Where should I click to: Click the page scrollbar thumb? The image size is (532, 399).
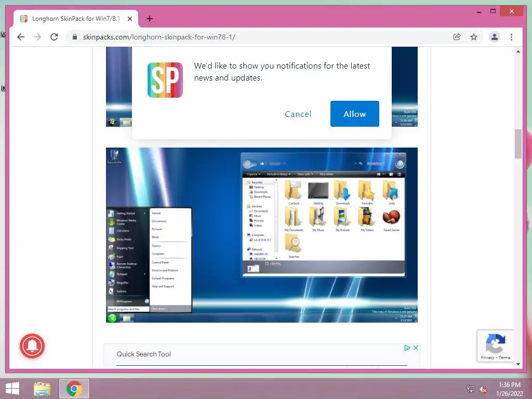pyautogui.click(x=518, y=144)
